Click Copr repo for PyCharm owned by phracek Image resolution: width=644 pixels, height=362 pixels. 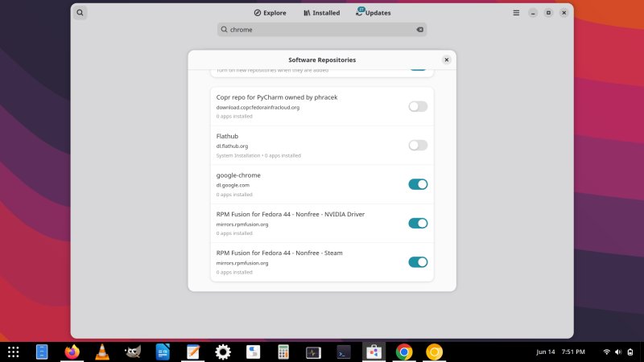click(277, 97)
